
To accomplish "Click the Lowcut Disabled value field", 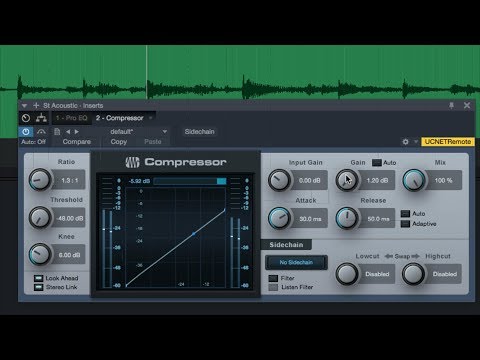I will [x=377, y=274].
